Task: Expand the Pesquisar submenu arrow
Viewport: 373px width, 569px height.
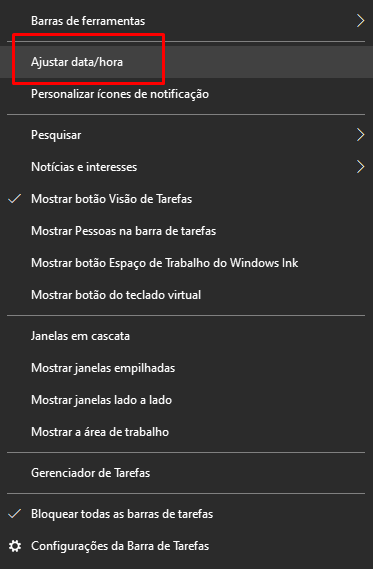Action: coord(360,135)
